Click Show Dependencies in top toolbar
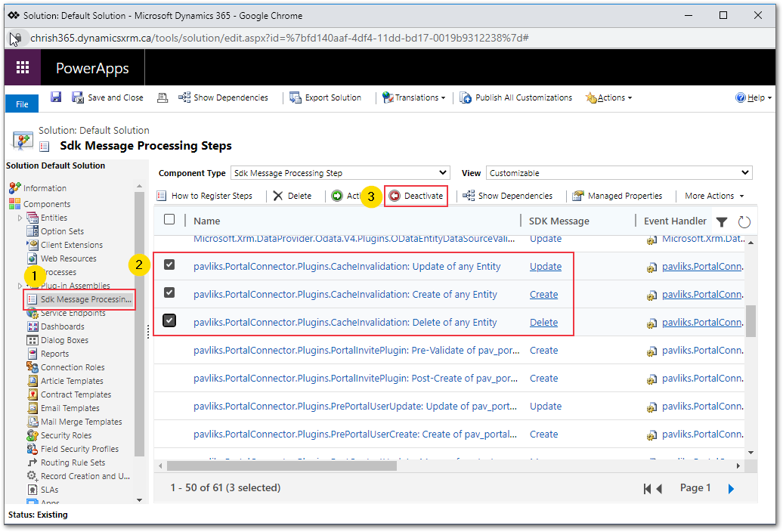This screenshot has width=783, height=532. pyautogui.click(x=223, y=97)
